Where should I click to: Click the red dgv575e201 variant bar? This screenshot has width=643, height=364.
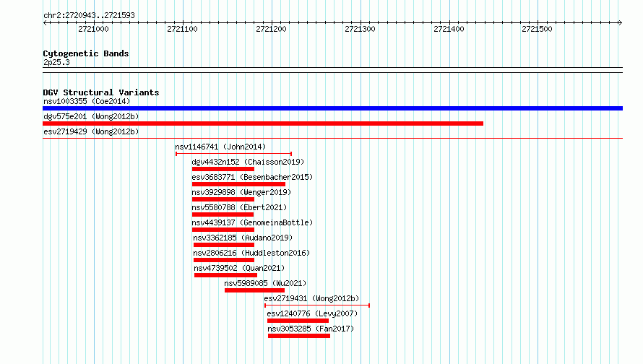click(263, 123)
